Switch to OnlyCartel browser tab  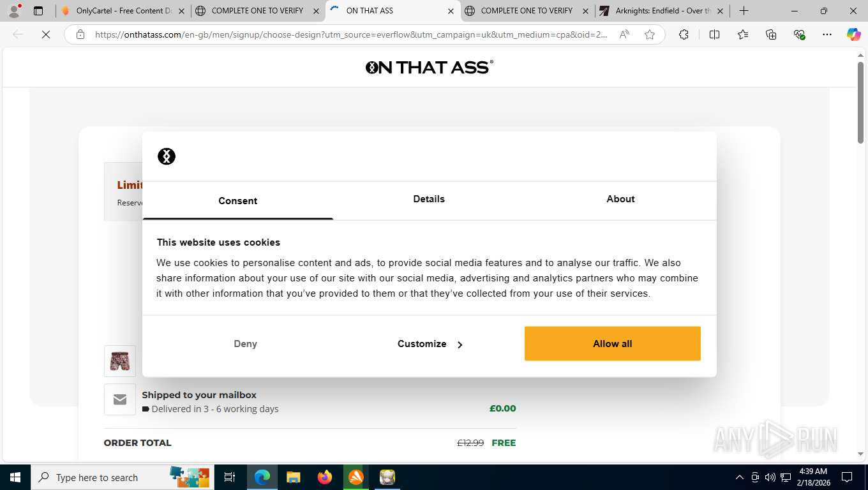(123, 11)
